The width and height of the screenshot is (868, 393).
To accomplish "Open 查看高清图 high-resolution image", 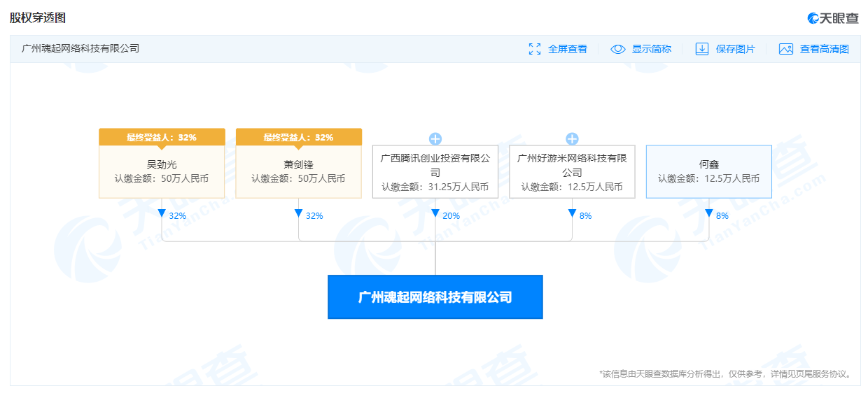I will [x=825, y=49].
